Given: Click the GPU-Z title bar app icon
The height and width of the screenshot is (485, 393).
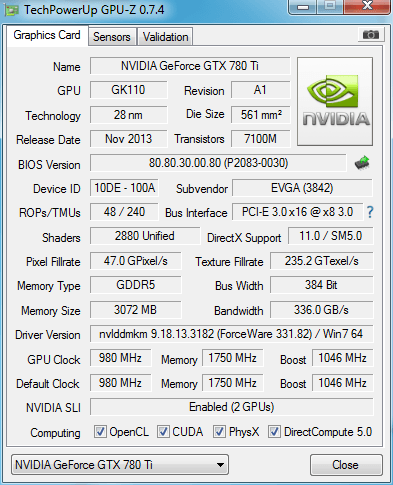Looking at the screenshot, I should [11, 11].
